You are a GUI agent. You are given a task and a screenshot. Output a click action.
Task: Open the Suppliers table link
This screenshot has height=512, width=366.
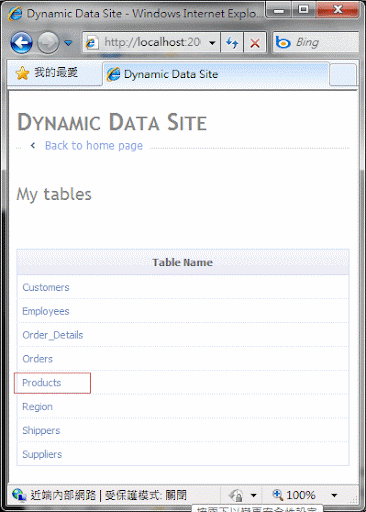(42, 454)
